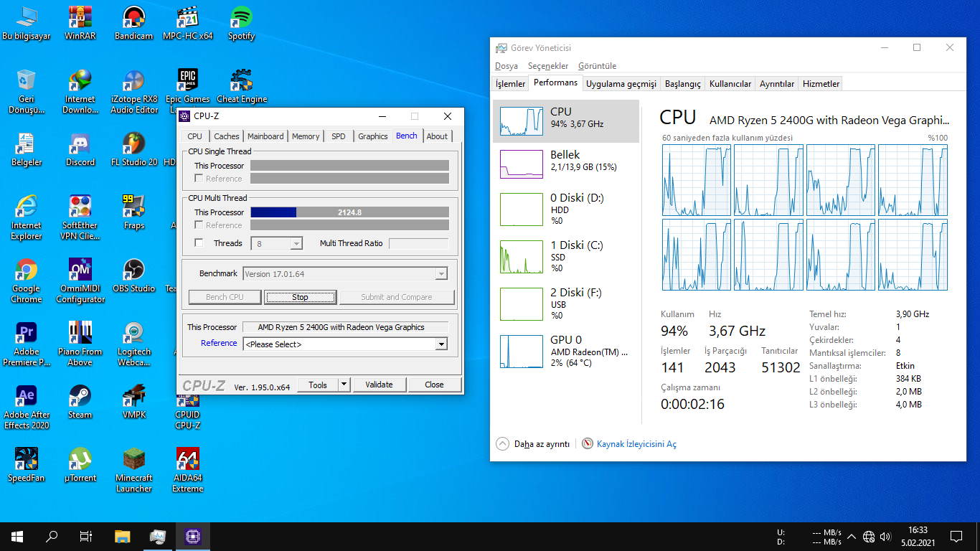Select the Fraps desktop icon
This screenshot has height=551, width=980.
(x=133, y=212)
